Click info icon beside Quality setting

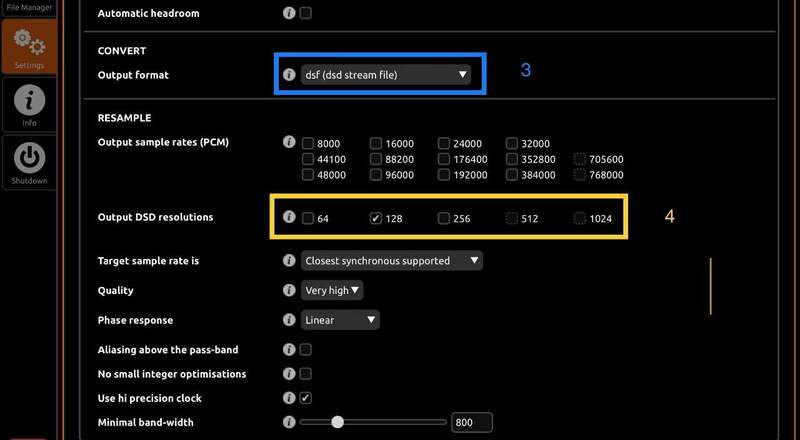289,290
